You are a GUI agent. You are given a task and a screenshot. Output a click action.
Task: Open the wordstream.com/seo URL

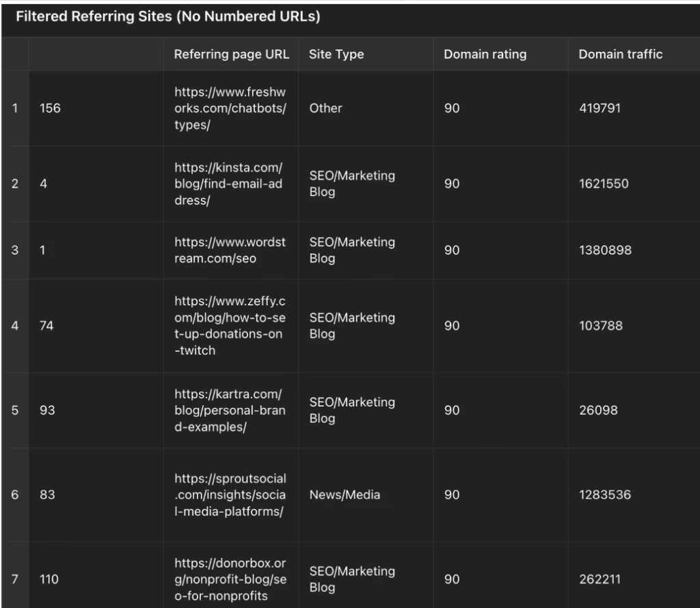coord(230,250)
